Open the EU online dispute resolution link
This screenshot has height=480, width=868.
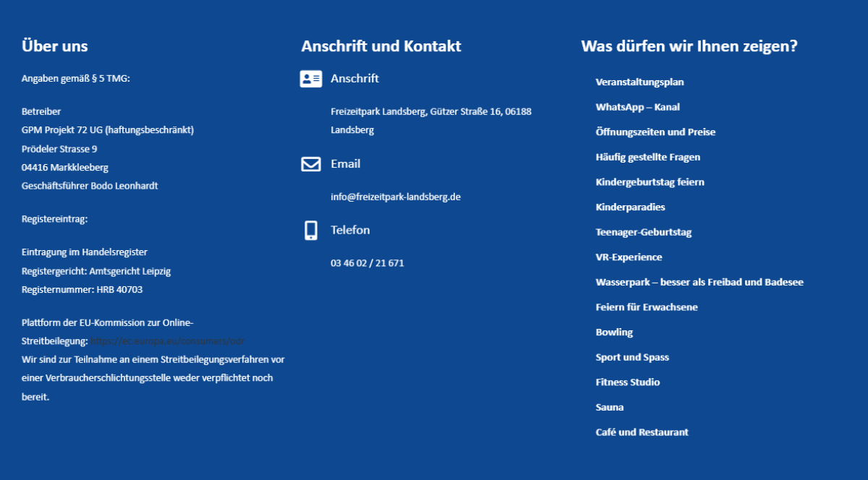click(x=167, y=340)
